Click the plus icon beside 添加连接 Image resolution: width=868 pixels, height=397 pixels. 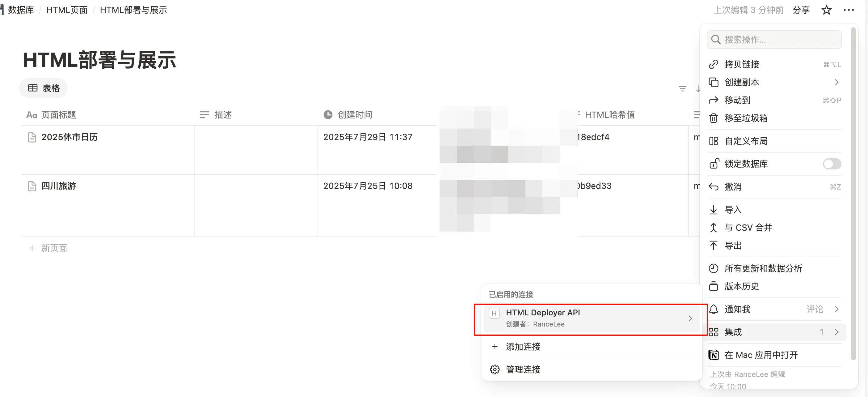pos(494,347)
